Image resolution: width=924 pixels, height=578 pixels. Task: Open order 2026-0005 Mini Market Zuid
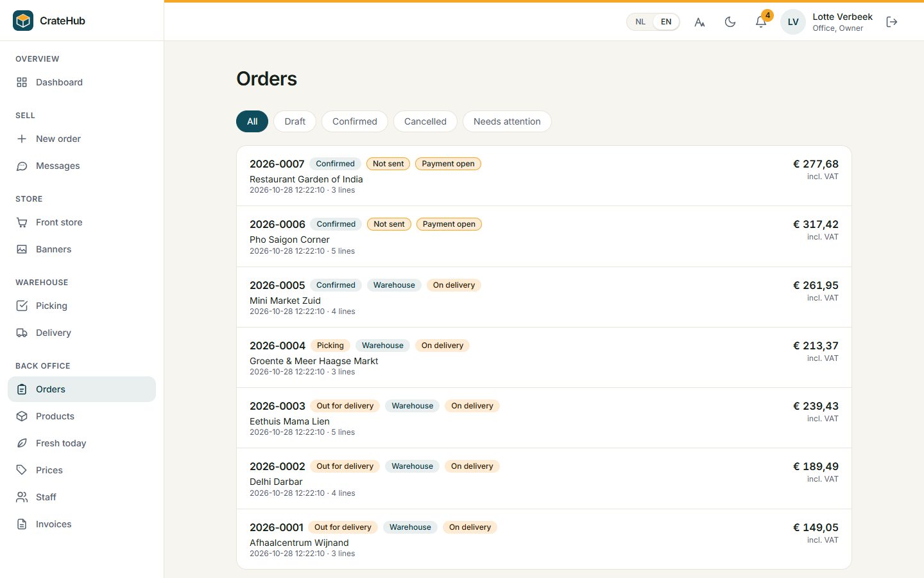(544, 297)
